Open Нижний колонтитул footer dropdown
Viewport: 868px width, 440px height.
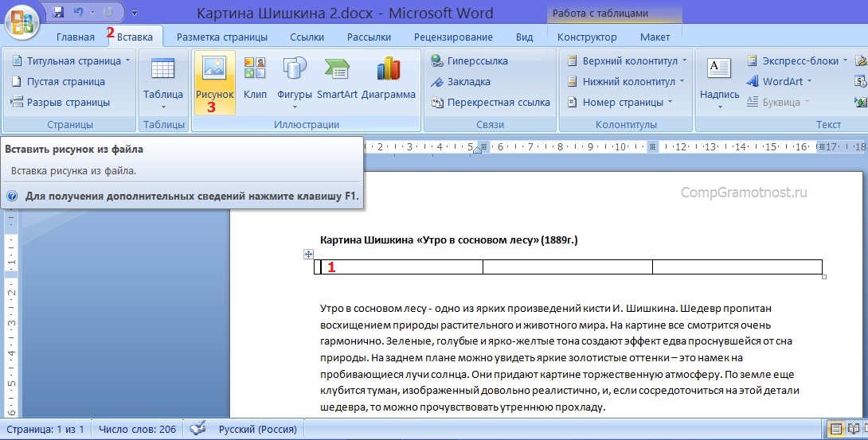pyautogui.click(x=626, y=82)
